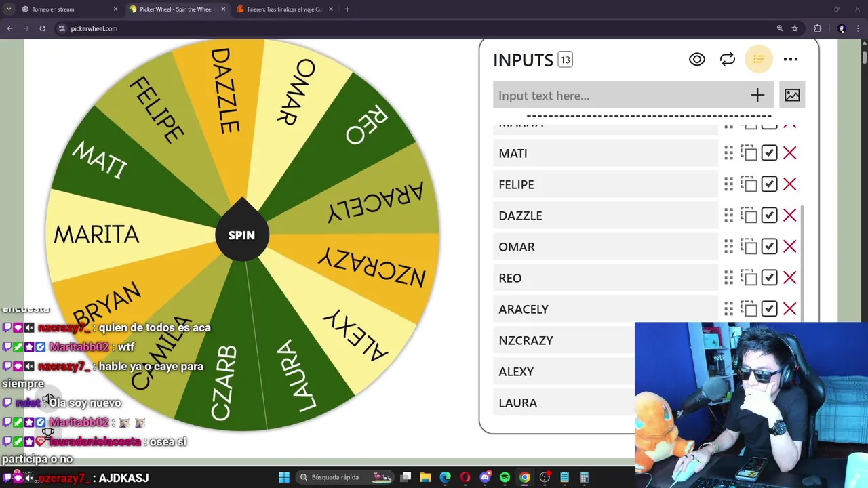Viewport: 868px width, 488px height.
Task: Select the LAURA input text
Action: [517, 403]
